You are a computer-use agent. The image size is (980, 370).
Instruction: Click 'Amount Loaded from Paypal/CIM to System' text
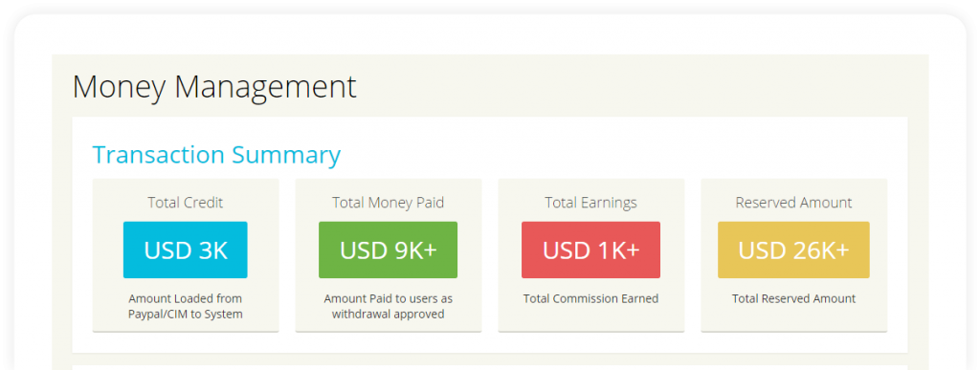point(185,306)
